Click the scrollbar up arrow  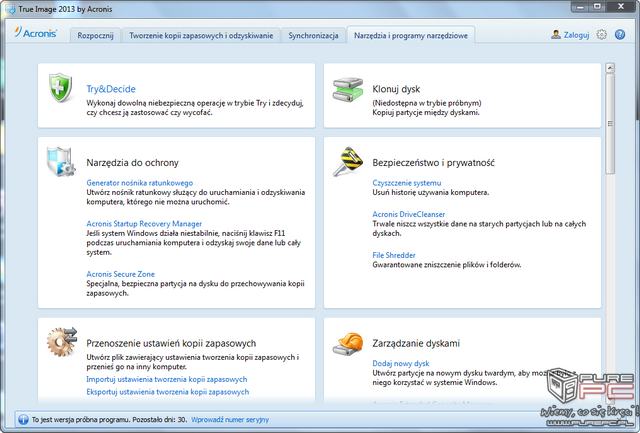610,68
